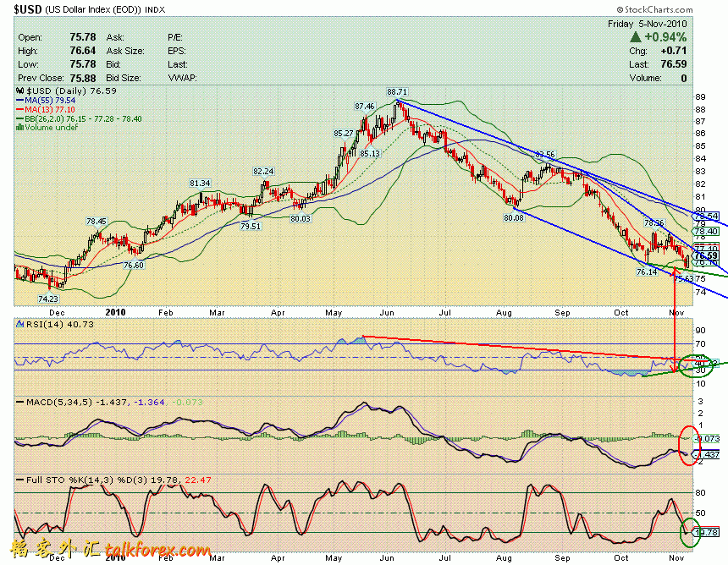Click the MA(55) 79.54 legend entry

click(46, 100)
